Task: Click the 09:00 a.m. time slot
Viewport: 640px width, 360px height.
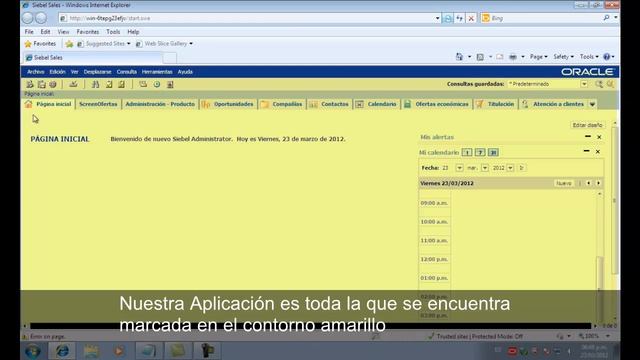Action: coord(434,203)
